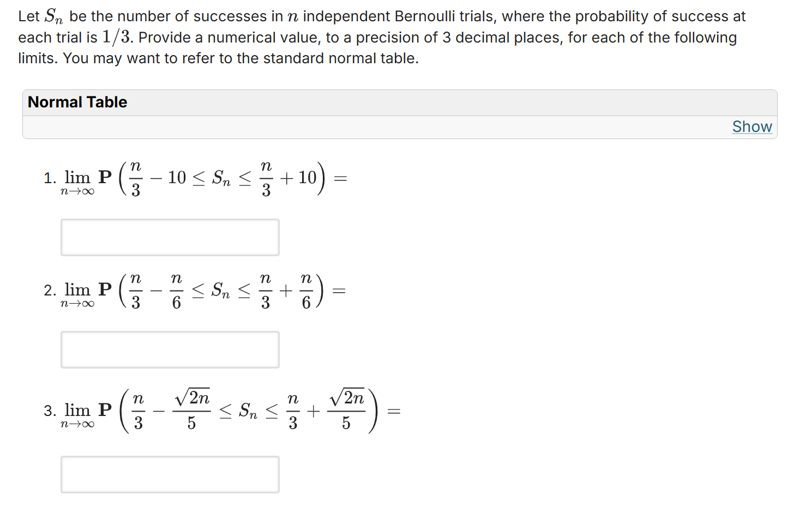Click inside the first empty response field
This screenshot has height=507, width=812.
[x=170, y=237]
